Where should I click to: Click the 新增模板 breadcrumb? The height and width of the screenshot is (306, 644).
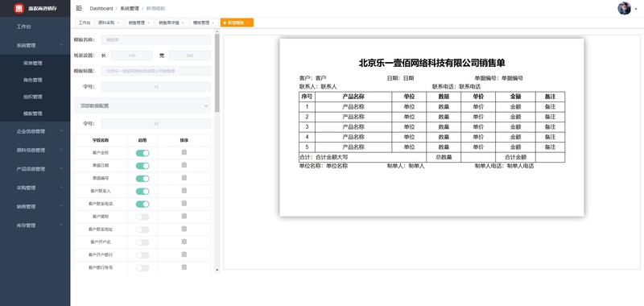[x=155, y=8]
